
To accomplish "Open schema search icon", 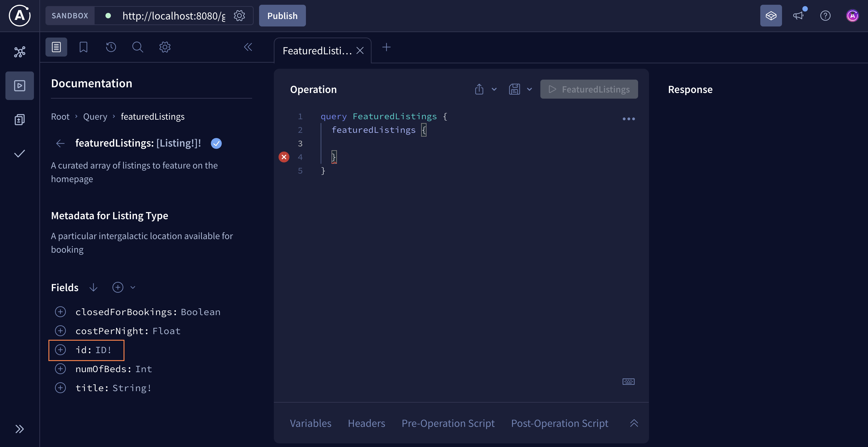I will (138, 47).
